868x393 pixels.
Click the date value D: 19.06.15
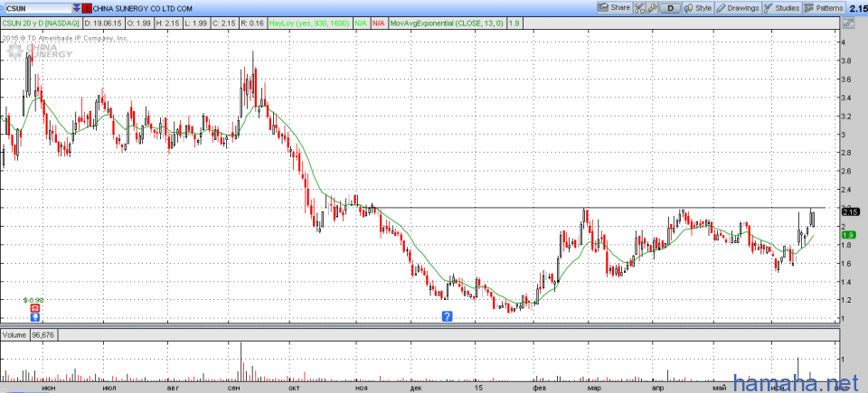tap(103, 23)
